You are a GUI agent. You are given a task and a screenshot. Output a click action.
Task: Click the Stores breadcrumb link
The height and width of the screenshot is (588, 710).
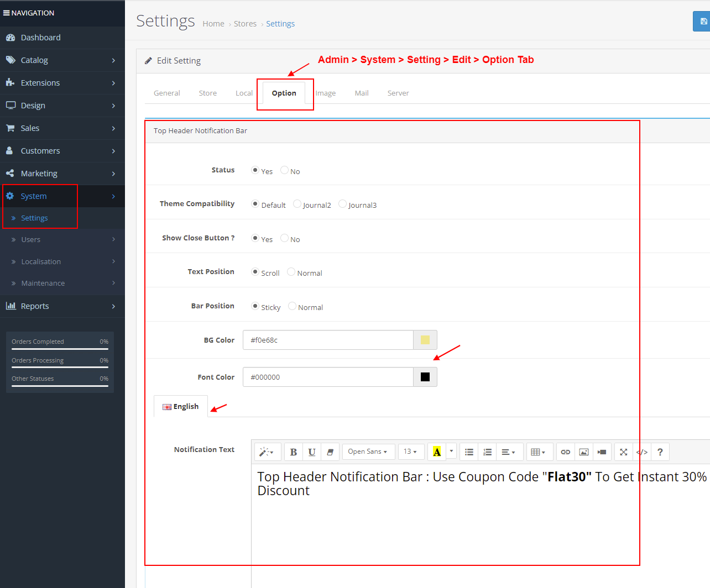pyautogui.click(x=245, y=24)
